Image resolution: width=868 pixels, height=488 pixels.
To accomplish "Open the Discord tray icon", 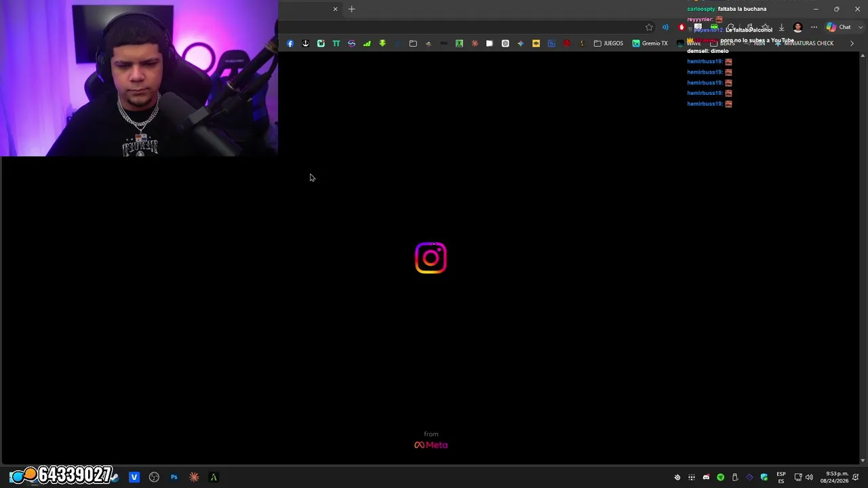I will pyautogui.click(x=706, y=478).
